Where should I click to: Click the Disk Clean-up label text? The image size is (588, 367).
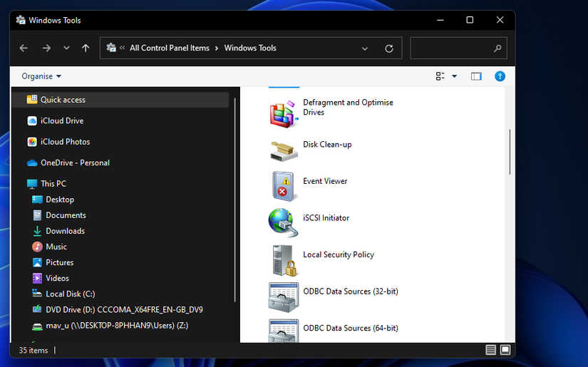[327, 145]
